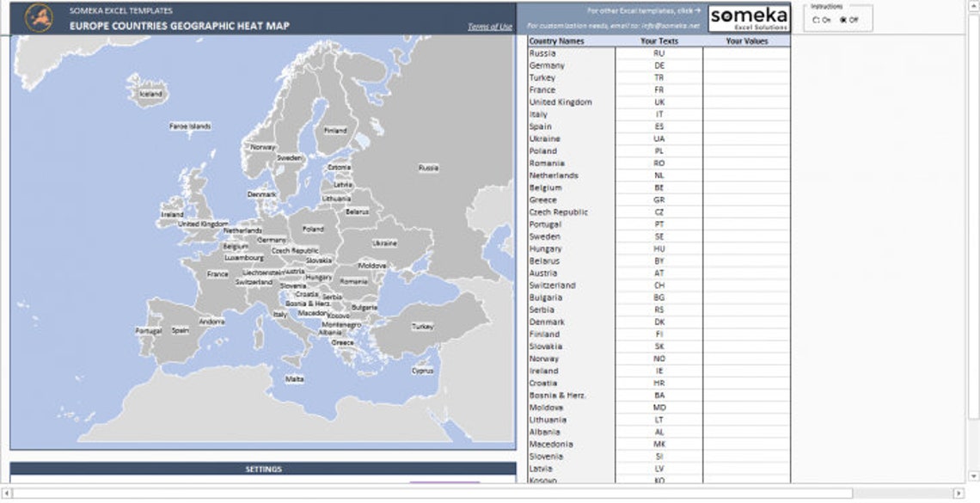This screenshot has height=503, width=980.
Task: Click the RU code cell next to Russia
Action: (x=659, y=52)
